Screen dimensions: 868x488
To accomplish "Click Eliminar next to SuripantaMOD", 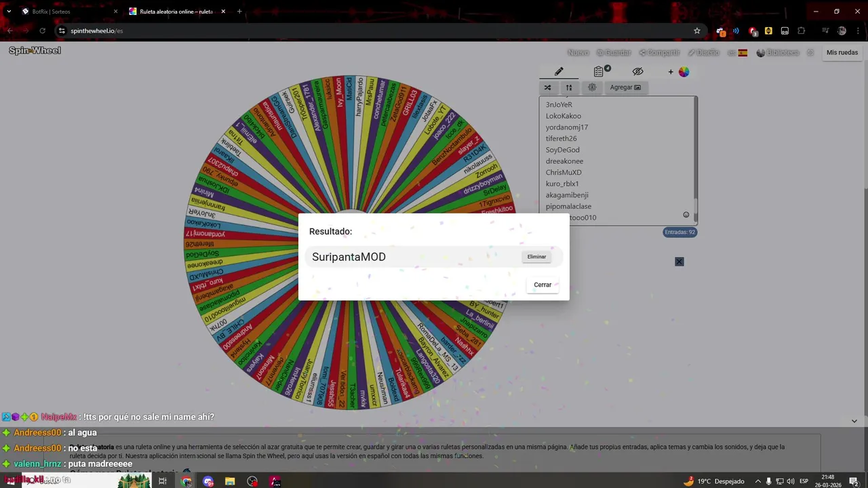I will coord(536,257).
